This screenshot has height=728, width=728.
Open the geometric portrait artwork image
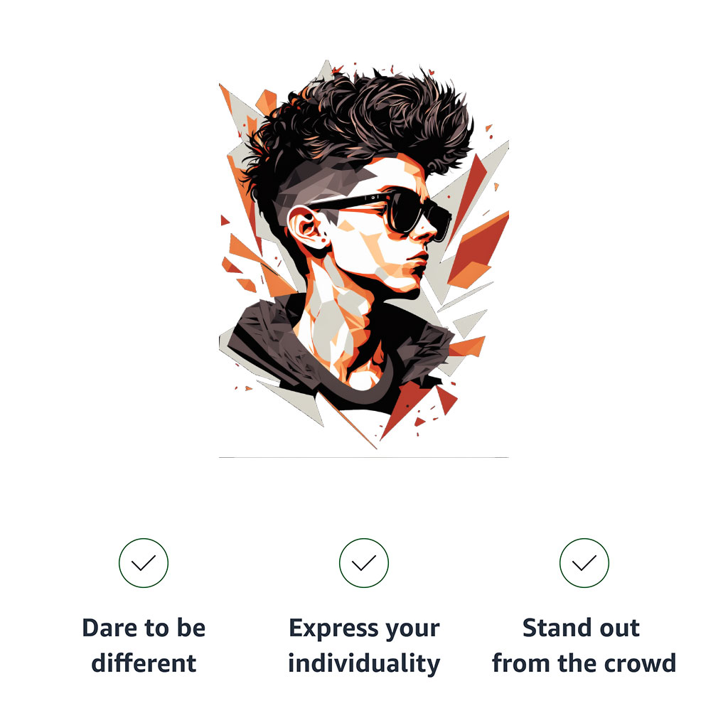click(x=363, y=255)
